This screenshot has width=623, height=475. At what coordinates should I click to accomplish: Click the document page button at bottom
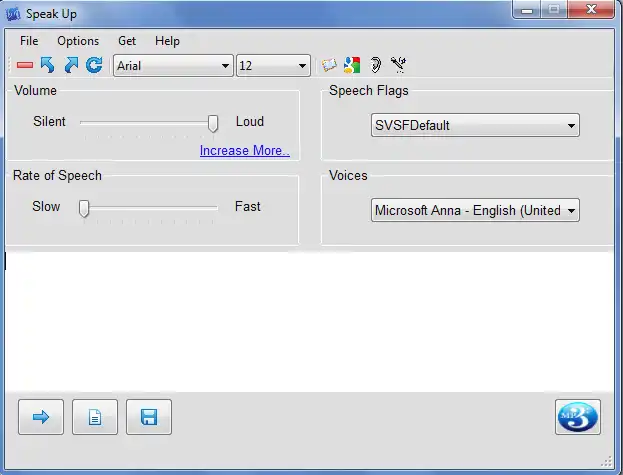pyautogui.click(x=95, y=417)
